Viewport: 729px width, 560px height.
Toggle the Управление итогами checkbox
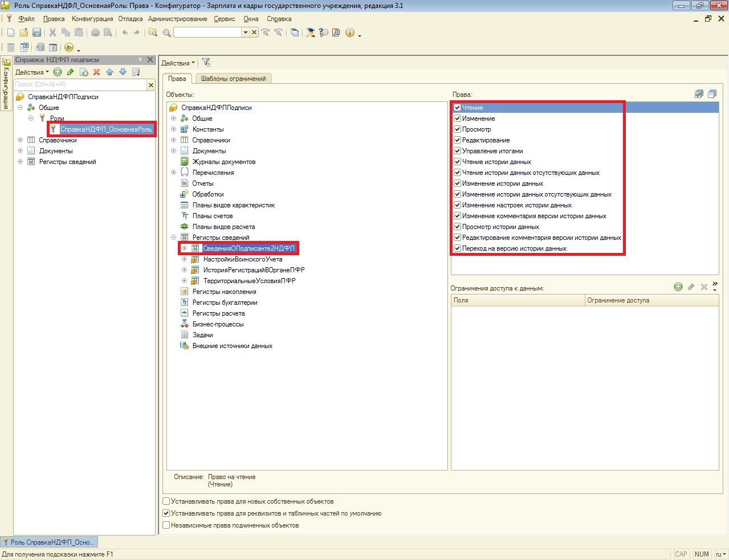457,151
